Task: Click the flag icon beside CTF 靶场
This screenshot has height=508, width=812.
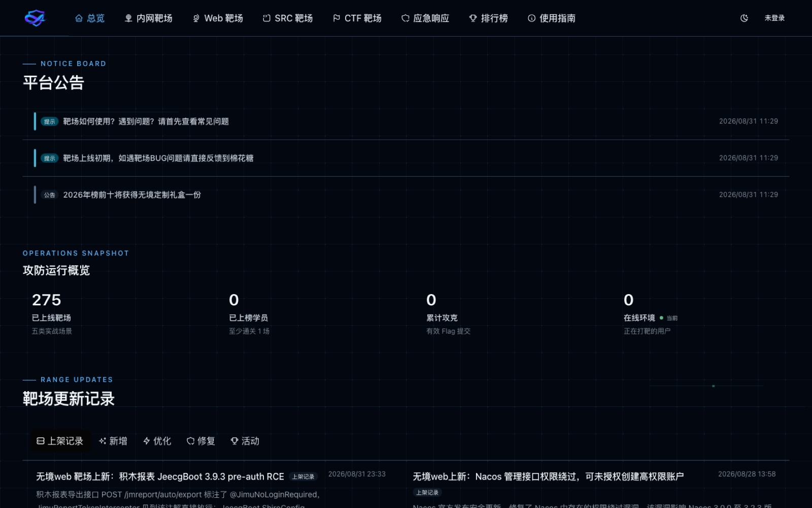Action: coord(336,18)
